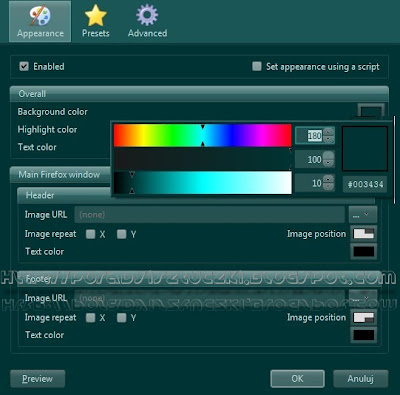
Task: Enable Set appearance using a script
Action: pos(257,66)
